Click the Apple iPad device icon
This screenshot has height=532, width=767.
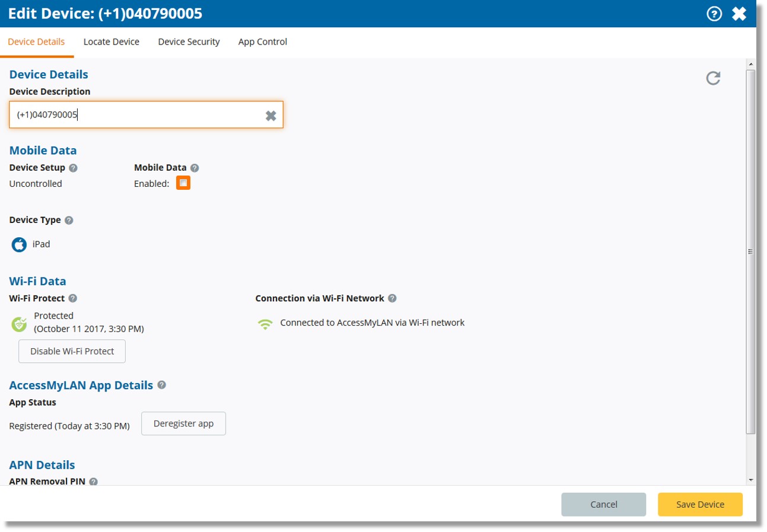point(19,244)
